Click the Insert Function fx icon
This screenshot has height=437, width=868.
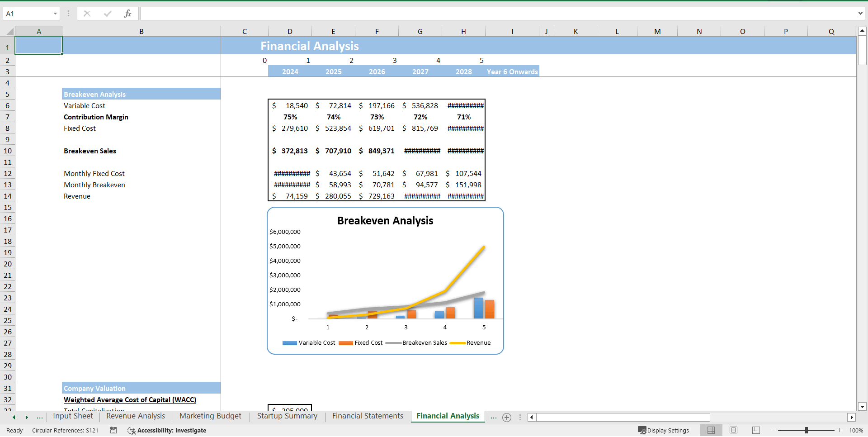[127, 14]
